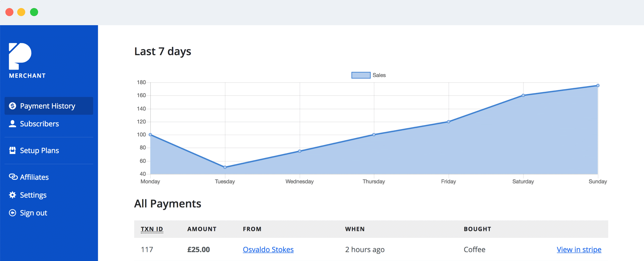Go to the Subscribers page
Viewport: 644px width, 261px height.
pyautogui.click(x=39, y=124)
